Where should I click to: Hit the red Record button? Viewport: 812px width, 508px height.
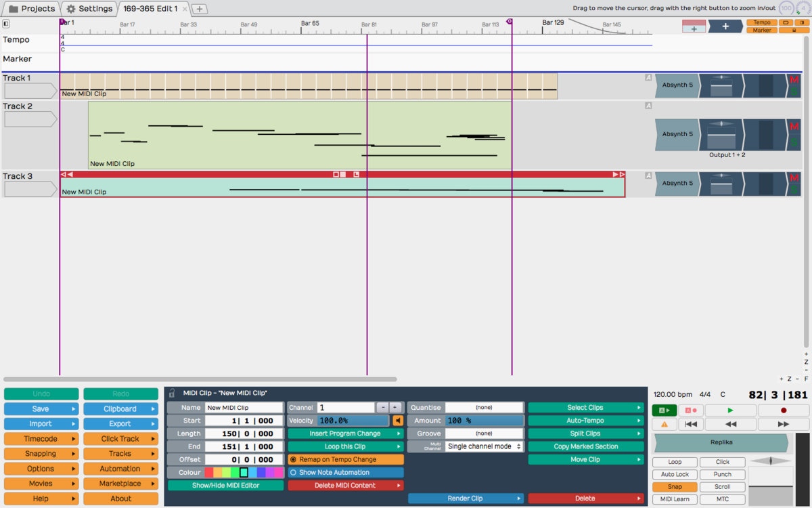pos(784,410)
